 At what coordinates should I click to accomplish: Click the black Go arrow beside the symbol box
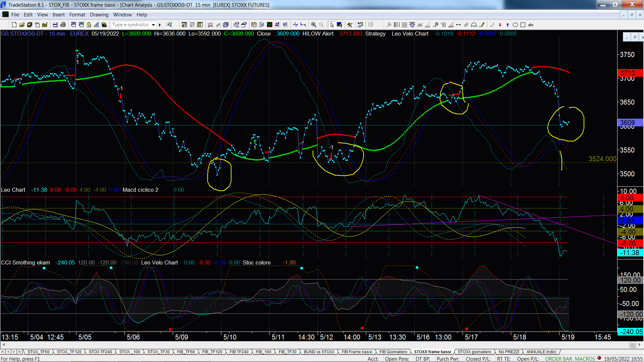tap(160, 25)
